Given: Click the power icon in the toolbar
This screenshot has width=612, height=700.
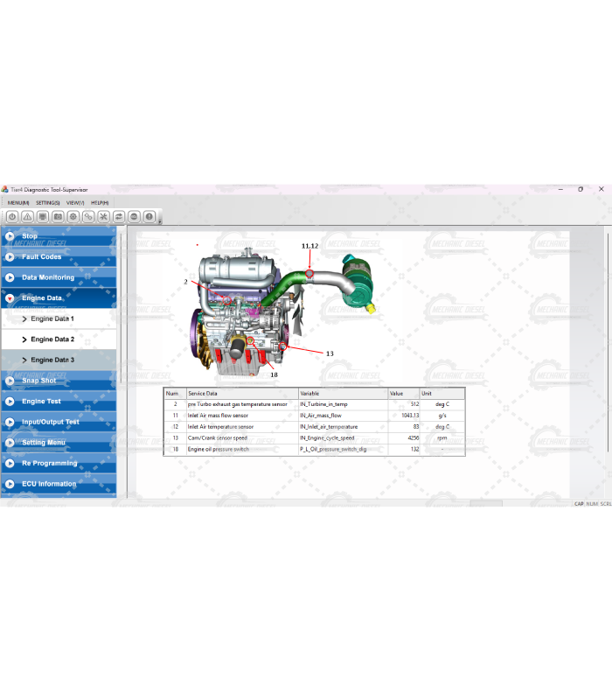Looking at the screenshot, I should point(12,216).
